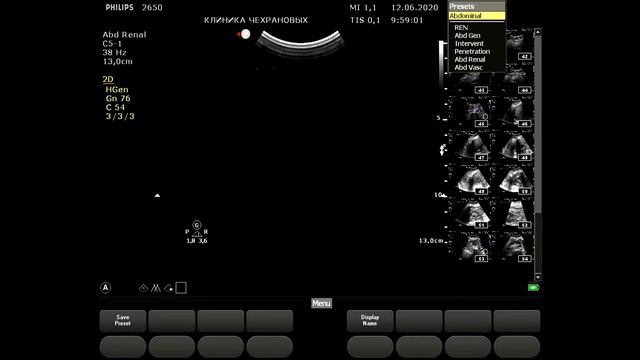Select the Penetration preset
This screenshot has height=360, width=640.
click(x=472, y=51)
